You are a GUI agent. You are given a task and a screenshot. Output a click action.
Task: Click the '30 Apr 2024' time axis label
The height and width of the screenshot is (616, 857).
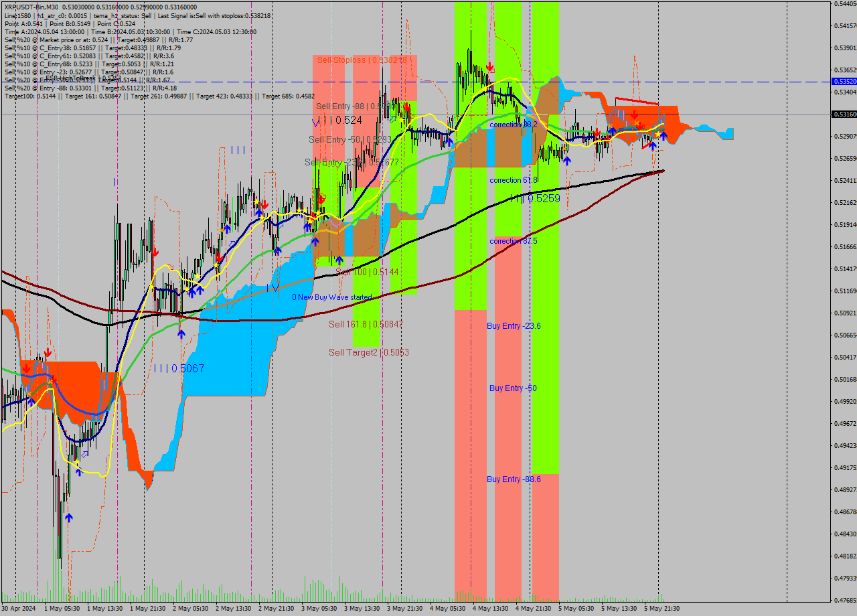[x=19, y=609]
